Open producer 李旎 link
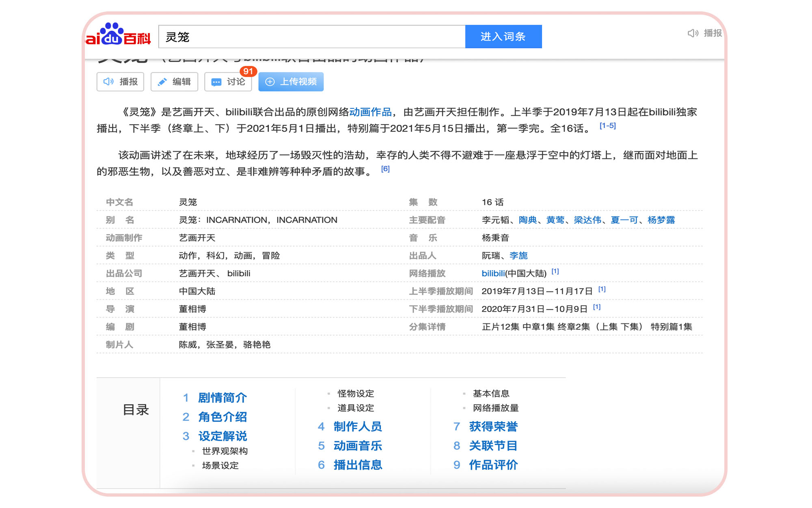Screen dimensions: 812x508 518,256
